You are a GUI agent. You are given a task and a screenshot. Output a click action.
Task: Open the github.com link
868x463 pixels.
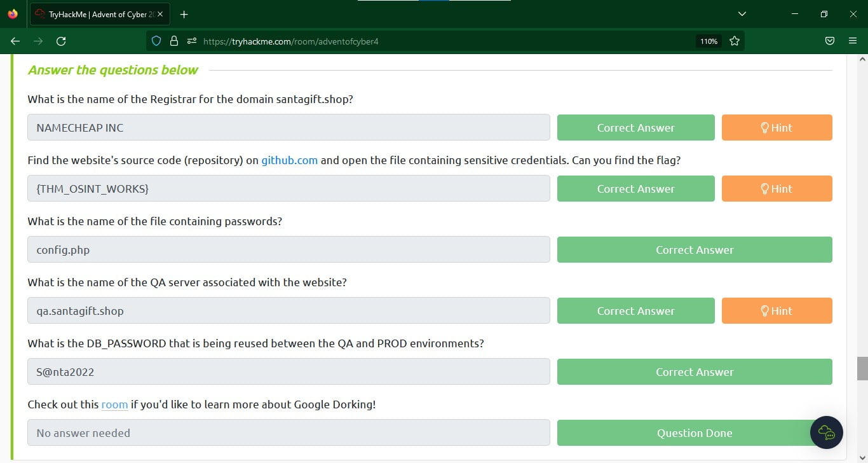click(x=289, y=160)
